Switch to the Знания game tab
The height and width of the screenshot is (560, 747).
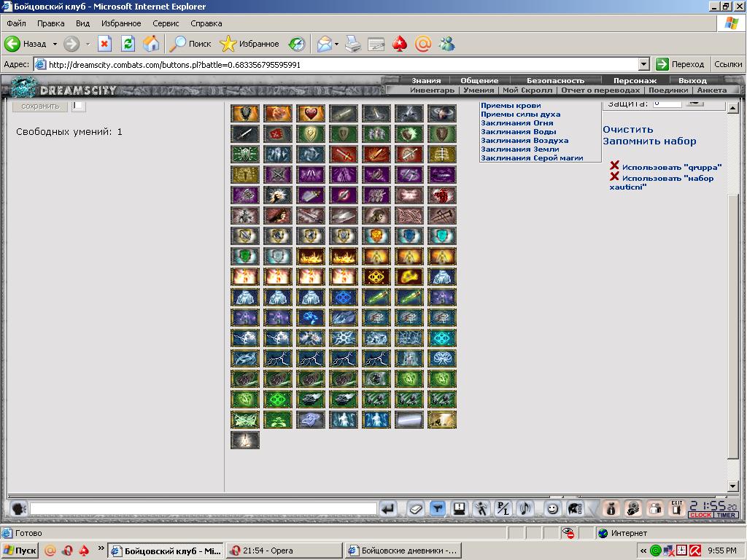tap(426, 80)
